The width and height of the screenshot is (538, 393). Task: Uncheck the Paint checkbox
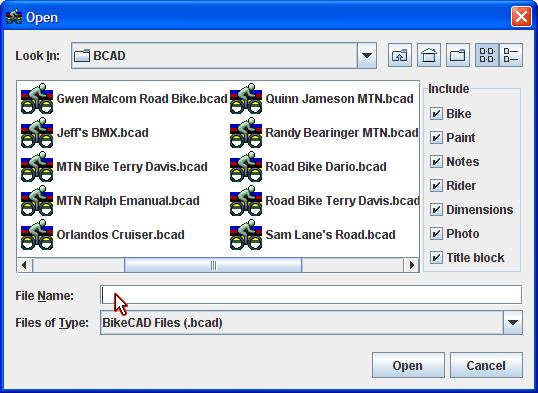pyautogui.click(x=436, y=138)
